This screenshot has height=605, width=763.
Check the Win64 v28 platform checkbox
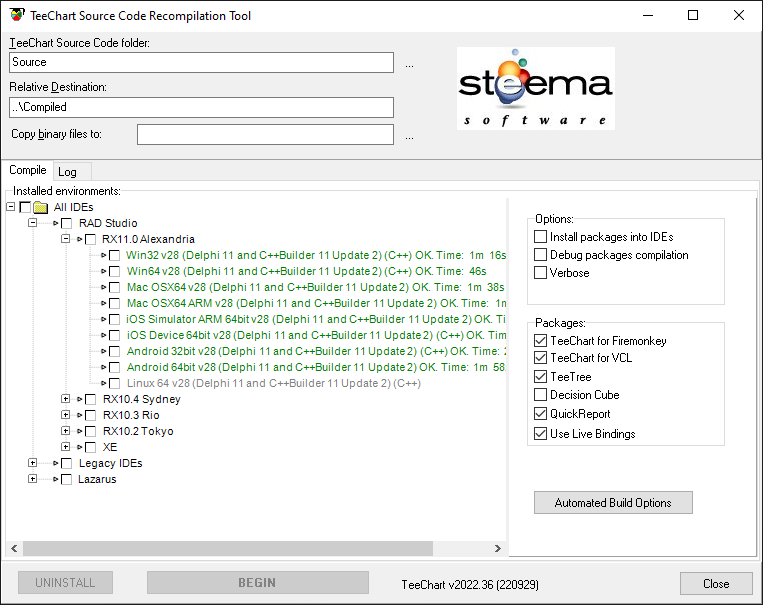pos(114,272)
